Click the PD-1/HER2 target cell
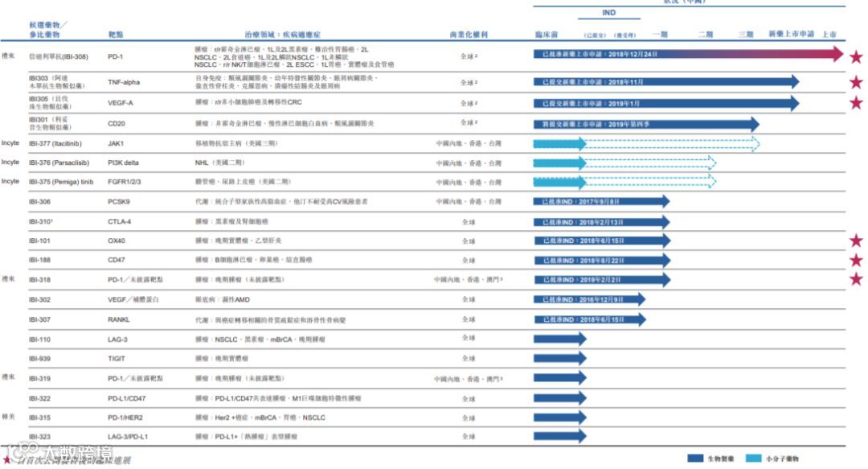This screenshot has width=868, height=469. (125, 418)
